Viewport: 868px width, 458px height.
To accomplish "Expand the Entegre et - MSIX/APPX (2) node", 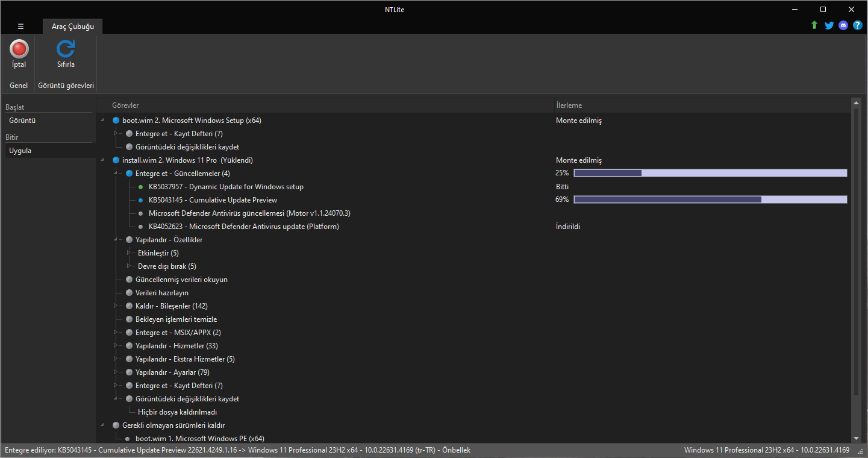I will (x=116, y=333).
